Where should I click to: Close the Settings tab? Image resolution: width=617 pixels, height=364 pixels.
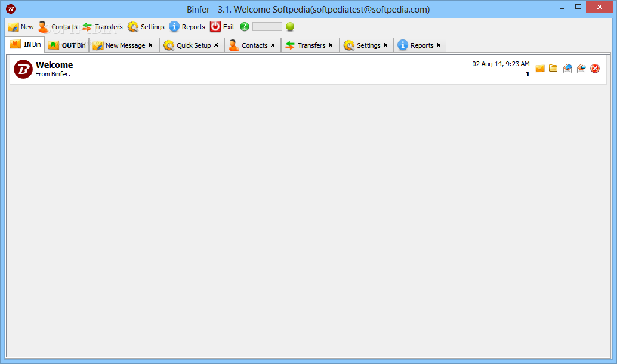385,45
